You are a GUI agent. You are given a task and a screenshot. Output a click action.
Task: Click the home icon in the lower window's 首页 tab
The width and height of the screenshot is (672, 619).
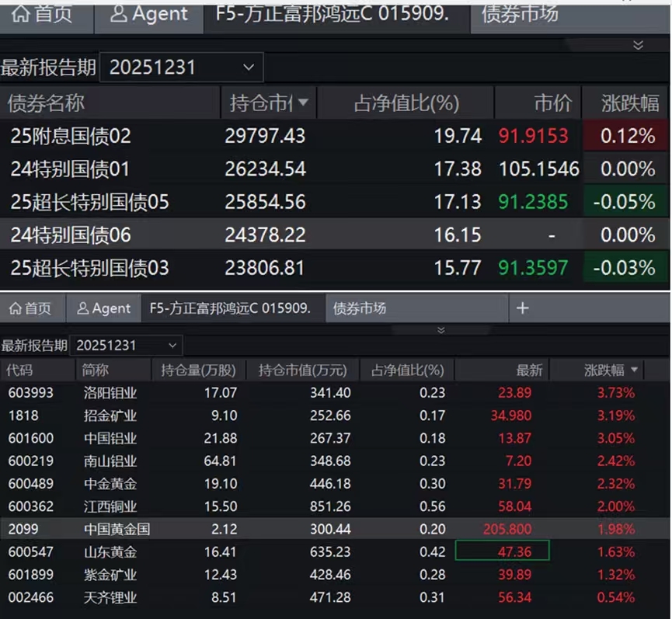click(x=16, y=308)
